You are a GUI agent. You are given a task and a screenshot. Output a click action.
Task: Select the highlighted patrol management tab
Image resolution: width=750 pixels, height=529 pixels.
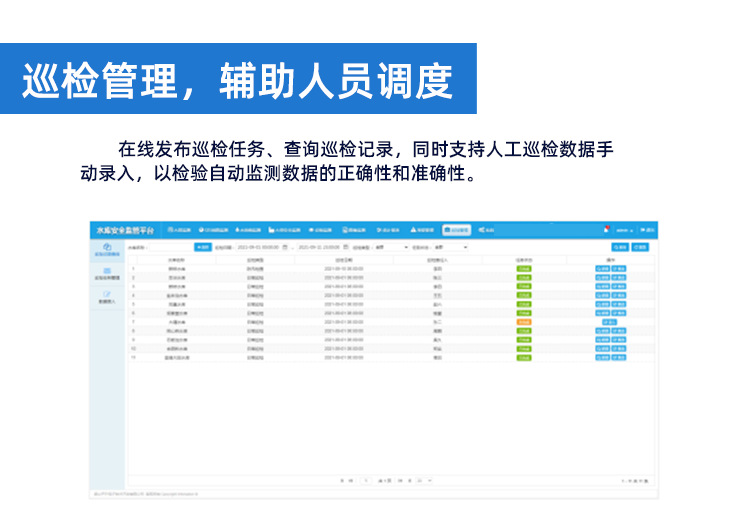(x=457, y=230)
